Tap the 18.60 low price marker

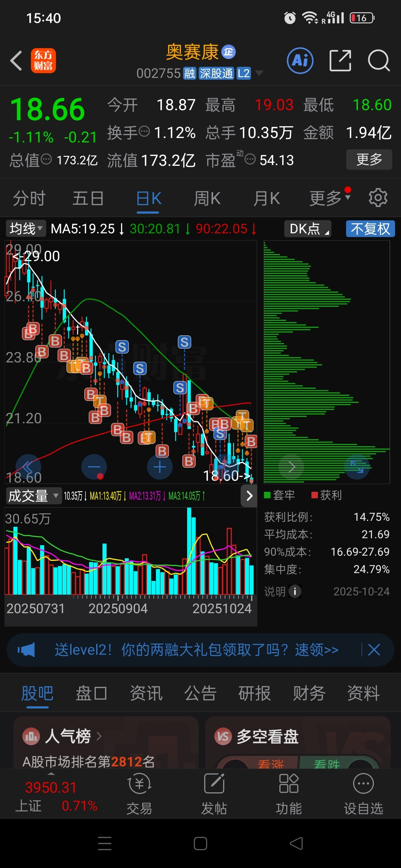pos(226,476)
